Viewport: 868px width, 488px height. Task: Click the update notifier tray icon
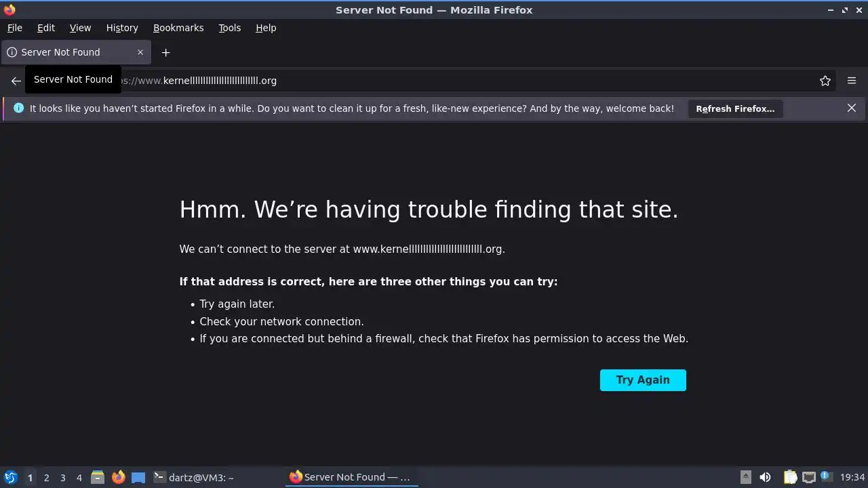tap(826, 476)
